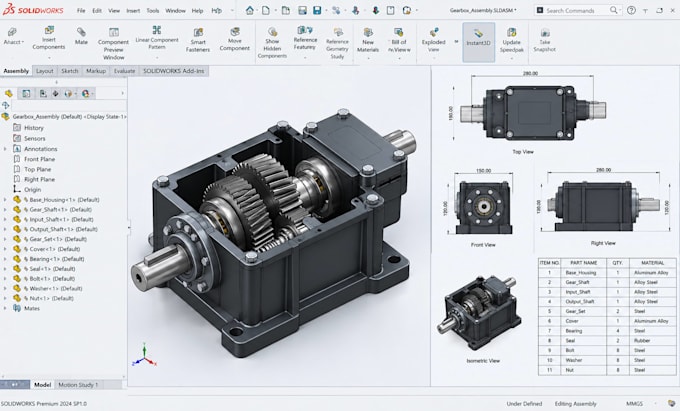
Task: Click the Top View drawing of the gearbox
Action: click(533, 111)
